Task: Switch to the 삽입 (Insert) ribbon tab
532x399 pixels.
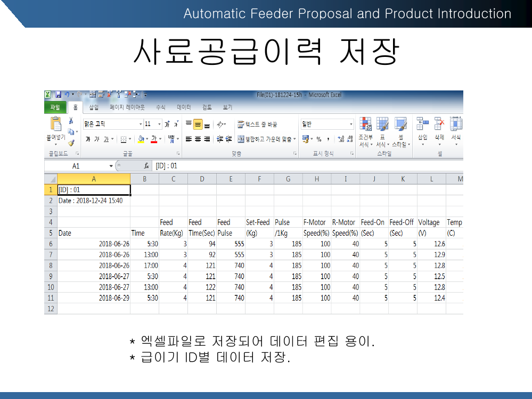Action: click(93, 107)
